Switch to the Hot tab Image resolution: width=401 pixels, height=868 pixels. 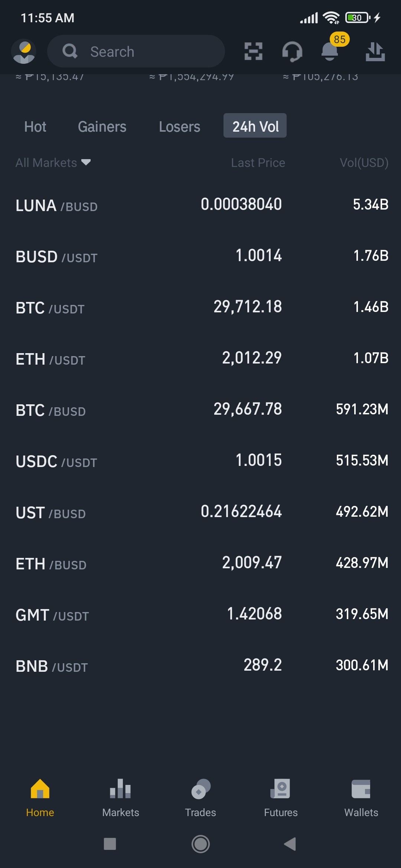point(35,126)
